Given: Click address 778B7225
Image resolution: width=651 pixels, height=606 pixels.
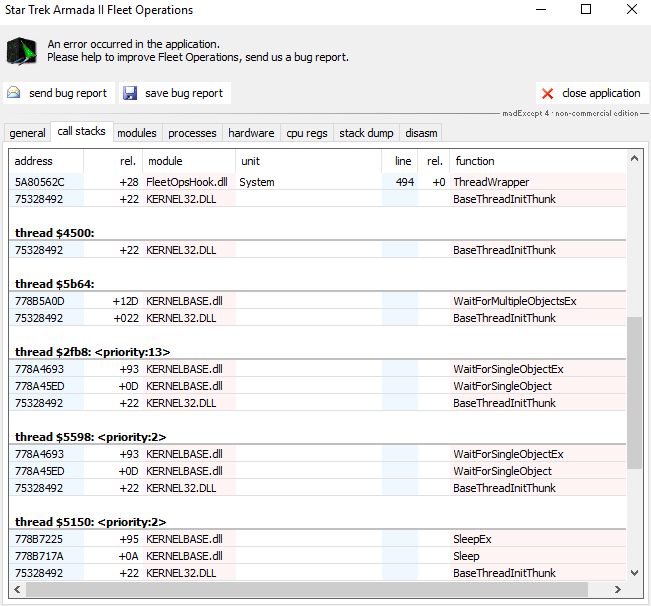Looking at the screenshot, I should [46, 539].
